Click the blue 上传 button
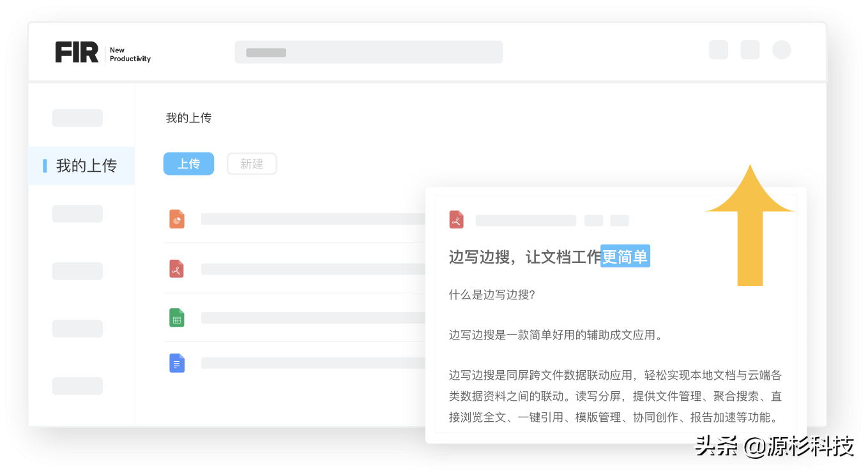The height and width of the screenshot is (471, 868). pyautogui.click(x=188, y=164)
